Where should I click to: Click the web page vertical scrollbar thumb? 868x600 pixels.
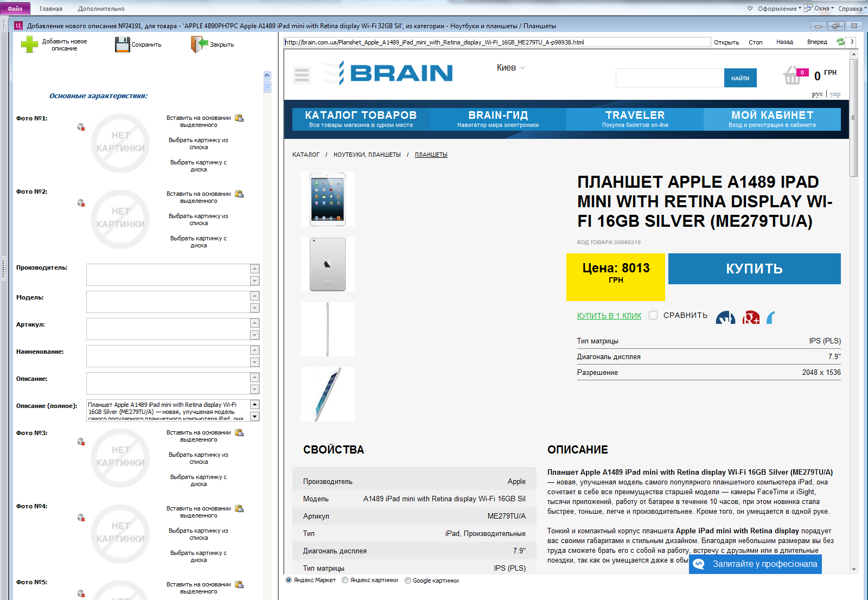tap(853, 118)
